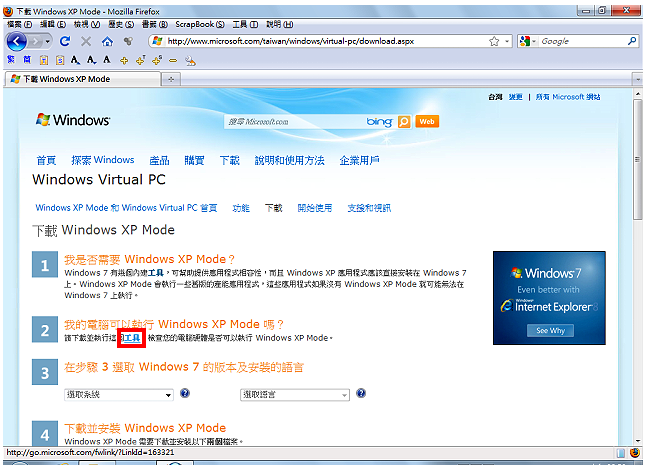This screenshot has width=650, height=470.
Task: Click the yellow plus icon with S superscript
Action: tap(157, 61)
